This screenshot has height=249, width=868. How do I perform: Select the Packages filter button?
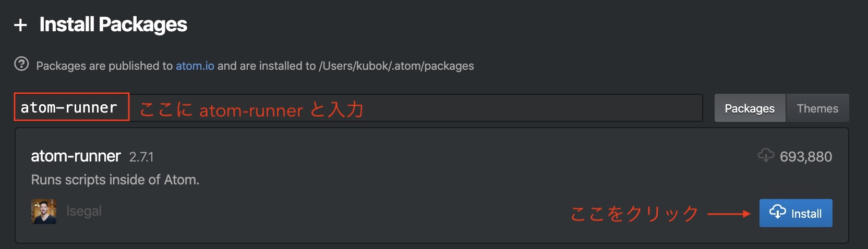tap(750, 108)
